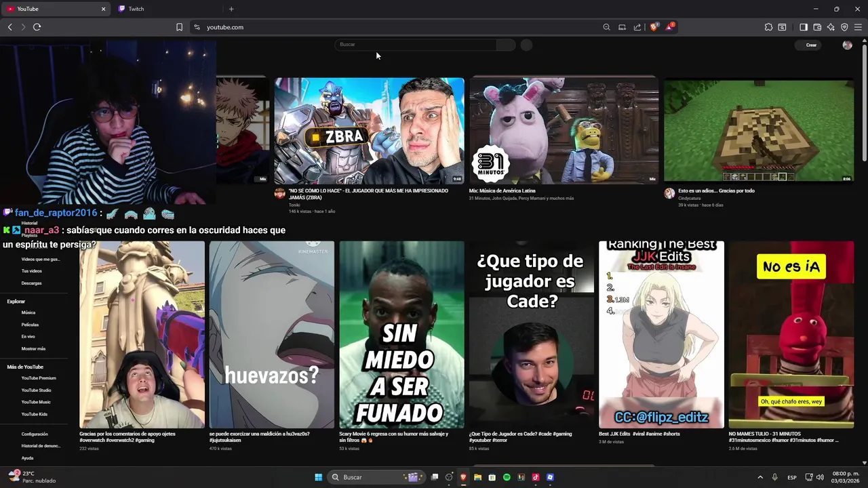
Task: Click the weather widget showing 23°C
Action: pyautogui.click(x=31, y=477)
